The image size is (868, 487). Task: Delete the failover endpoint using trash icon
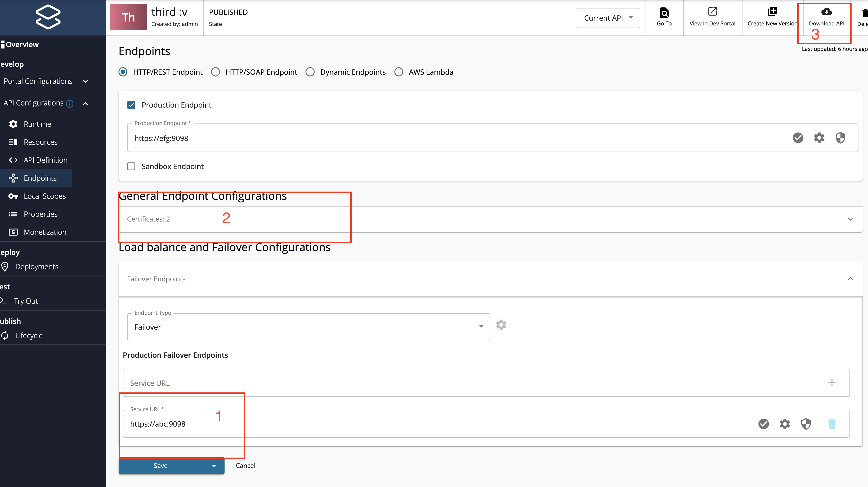[x=832, y=424]
